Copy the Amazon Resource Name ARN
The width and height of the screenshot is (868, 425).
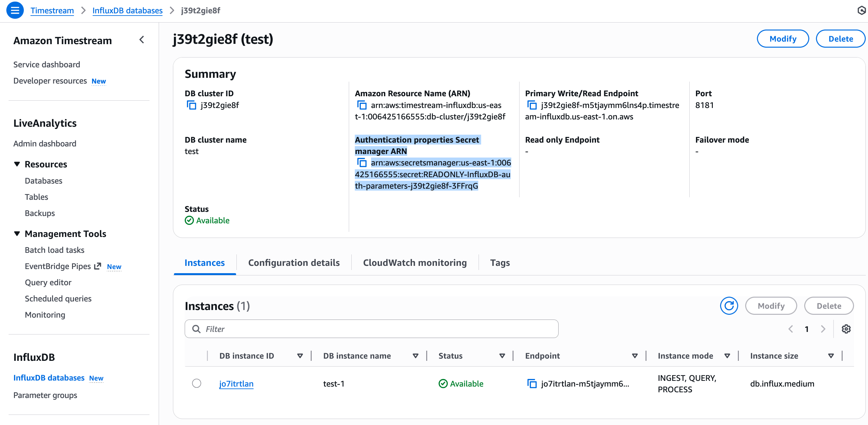point(361,105)
